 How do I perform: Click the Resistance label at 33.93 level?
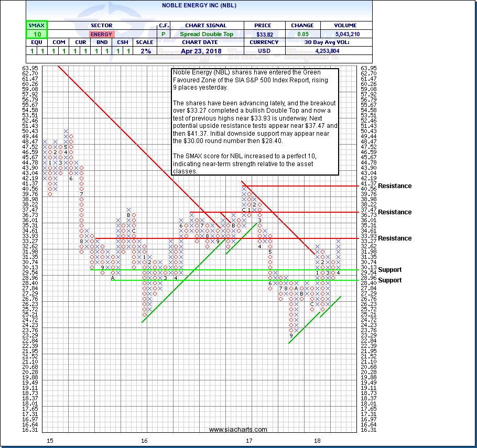pos(395,238)
